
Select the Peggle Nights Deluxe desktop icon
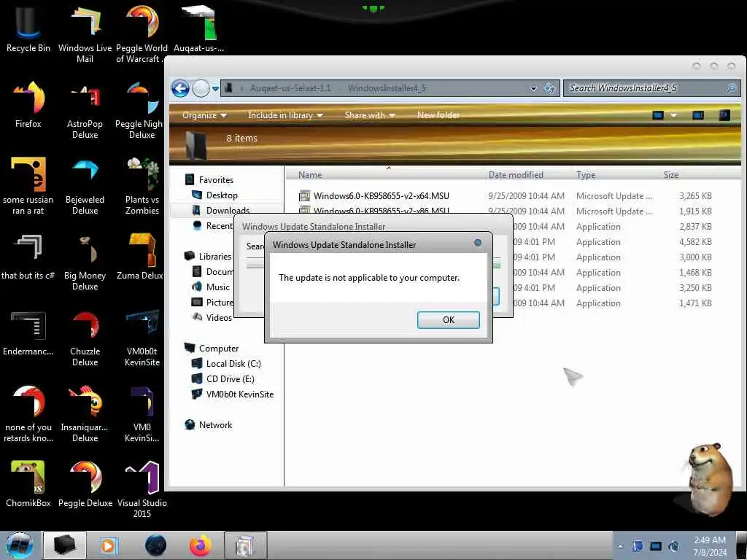tap(141, 109)
